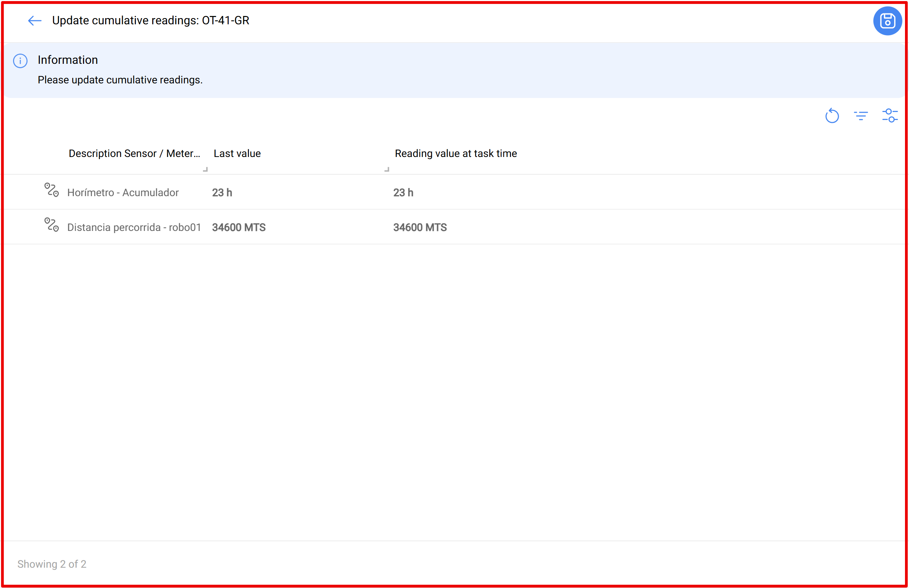Select Horímetro - Acumulador row
The height and width of the screenshot is (588, 909).
tap(123, 192)
